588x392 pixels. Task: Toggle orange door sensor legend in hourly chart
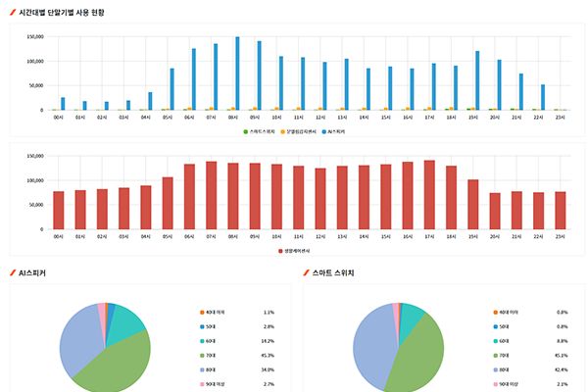(x=299, y=131)
